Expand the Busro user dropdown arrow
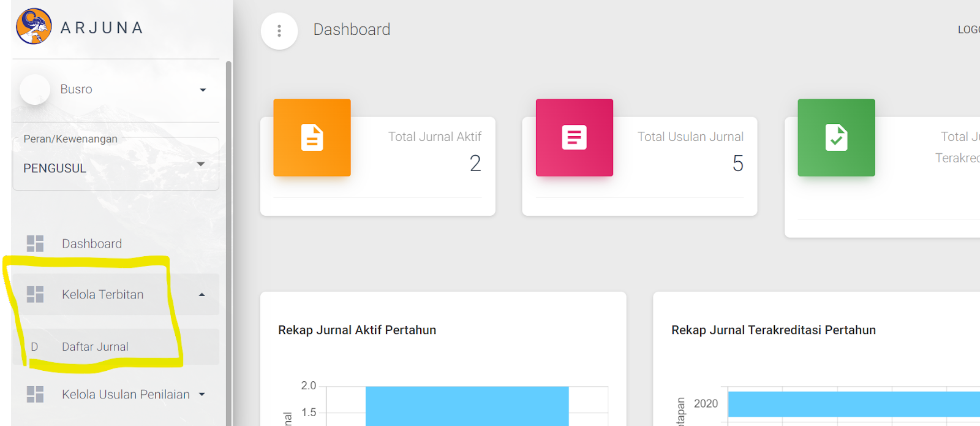Image resolution: width=980 pixels, height=426 pixels. [203, 90]
